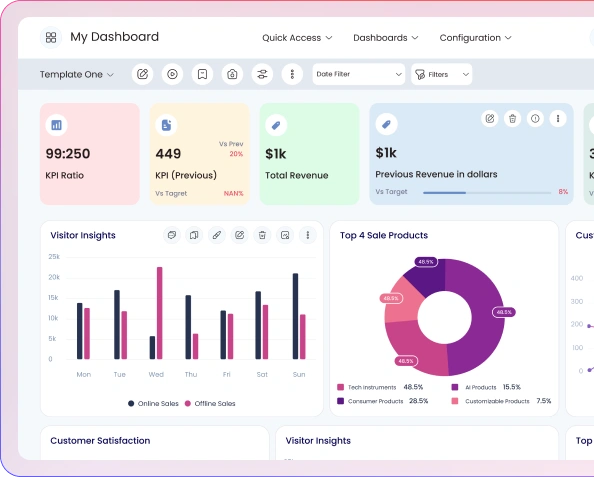
Task: Open the toolbar three-dot more options
Action: pyautogui.click(x=292, y=74)
